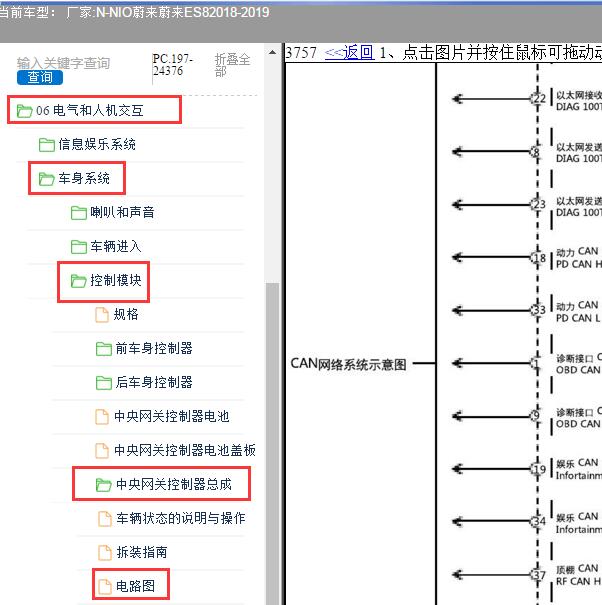Click the document icon beside 规格
This screenshot has height=605, width=602.
pyautogui.click(x=102, y=315)
